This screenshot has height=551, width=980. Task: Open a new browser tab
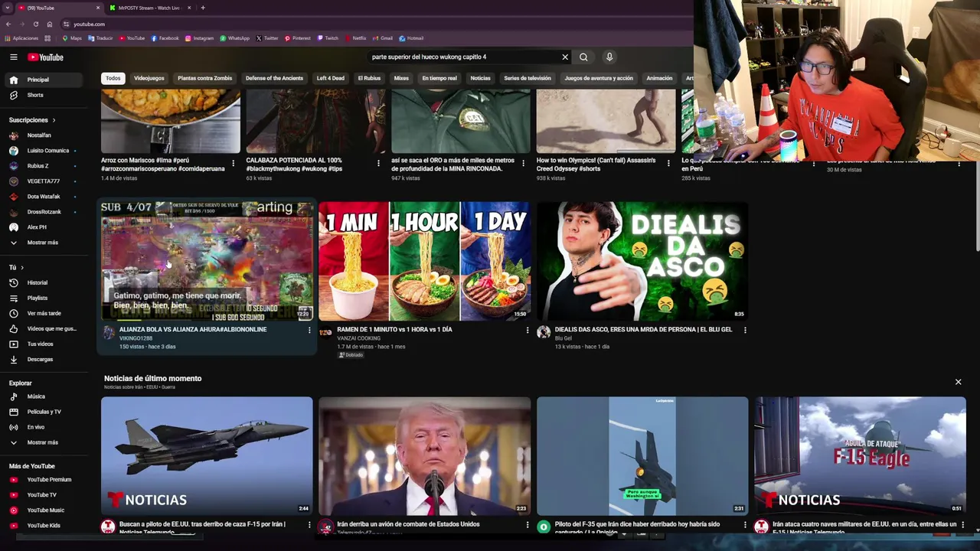coord(203,8)
